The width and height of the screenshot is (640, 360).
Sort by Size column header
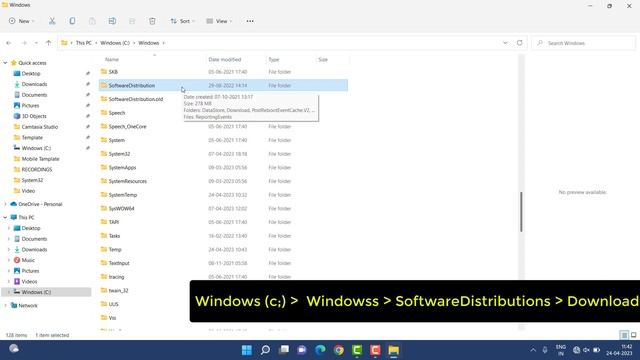323,60
